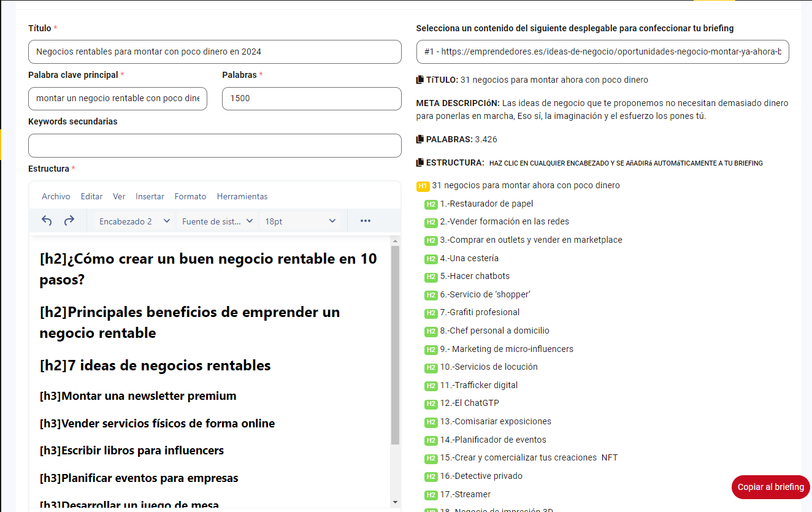Open the Fuente de sistema font dropdown
Screen dimensions: 812x512
click(217, 221)
